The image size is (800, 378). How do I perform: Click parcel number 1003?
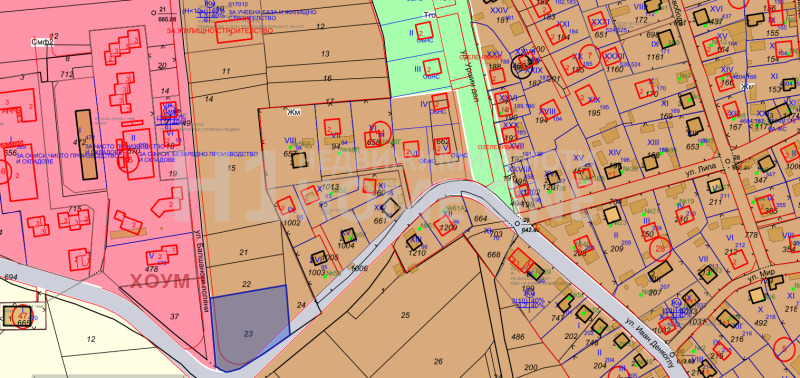317,273
